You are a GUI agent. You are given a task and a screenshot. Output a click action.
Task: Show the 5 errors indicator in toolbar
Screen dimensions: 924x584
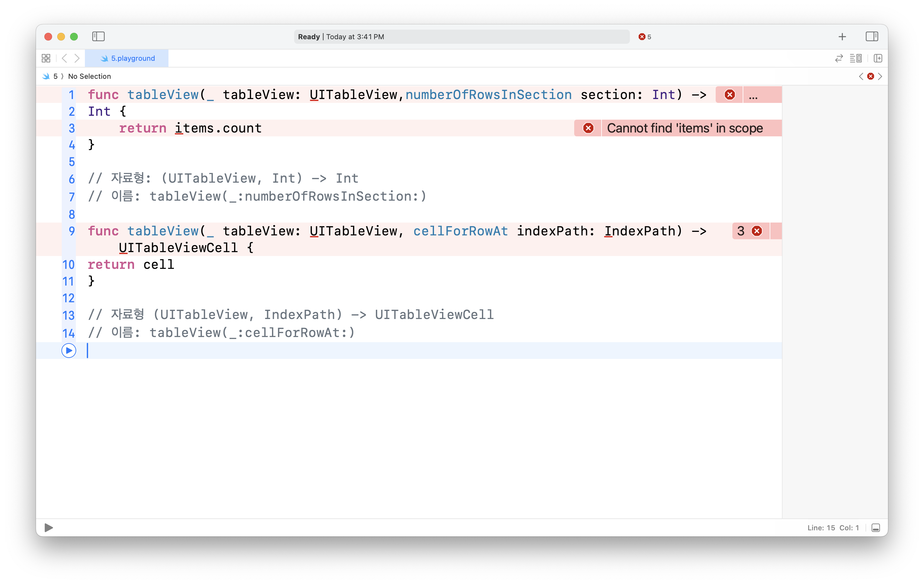pyautogui.click(x=645, y=37)
